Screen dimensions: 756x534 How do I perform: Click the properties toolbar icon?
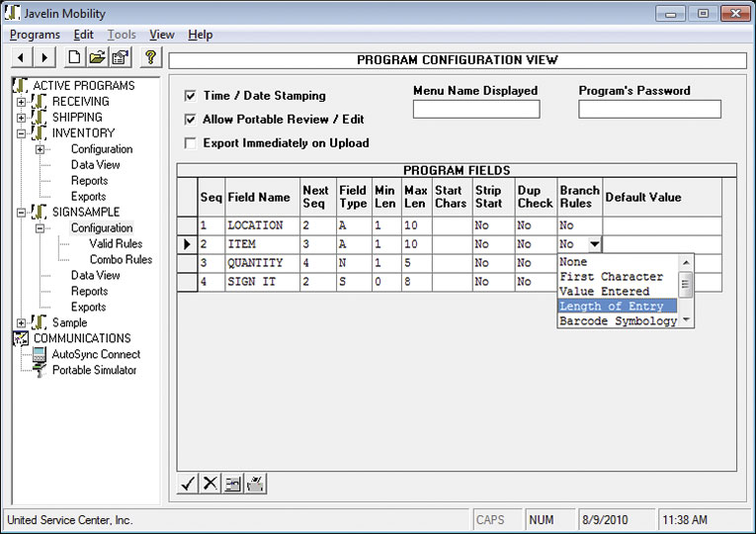coord(120,58)
